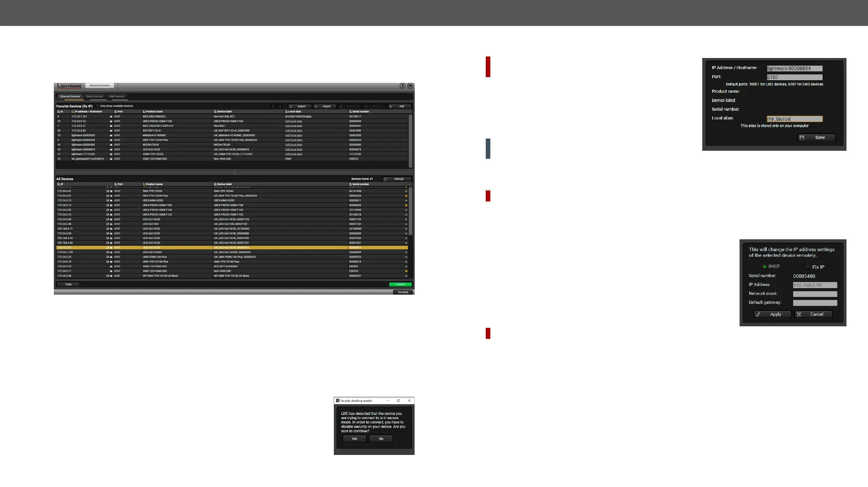Click edit IP icon for 172.24.5.15 row

(108, 201)
